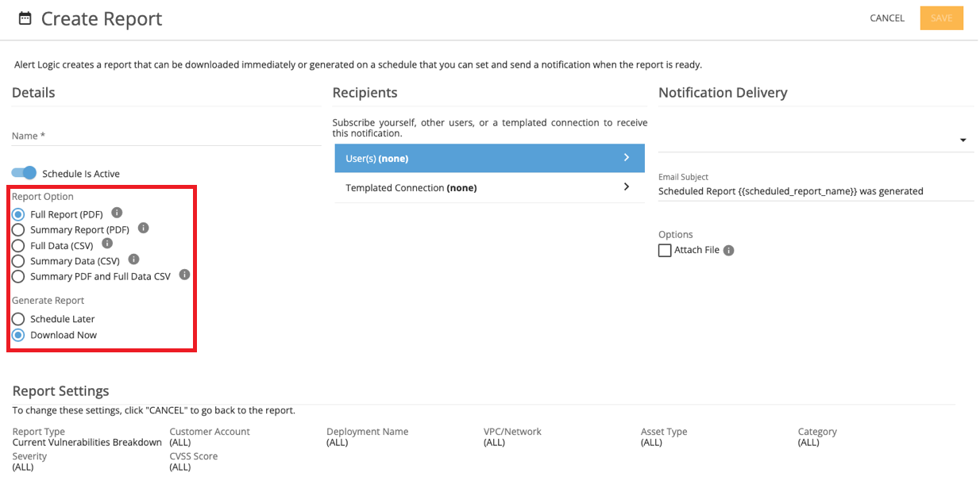This screenshot has height=492, width=980.
Task: Select the Summary Report (PDF) option
Action: [x=17, y=229]
